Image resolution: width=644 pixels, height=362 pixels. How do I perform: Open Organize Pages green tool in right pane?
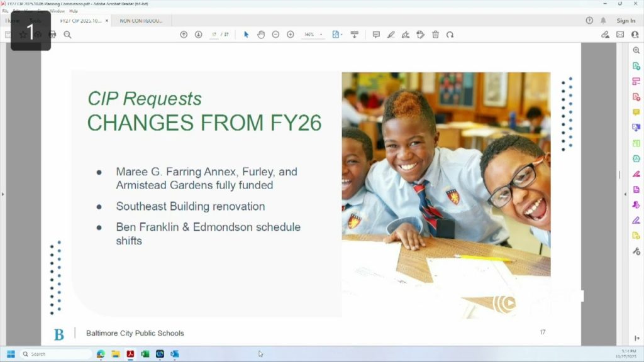point(636,143)
